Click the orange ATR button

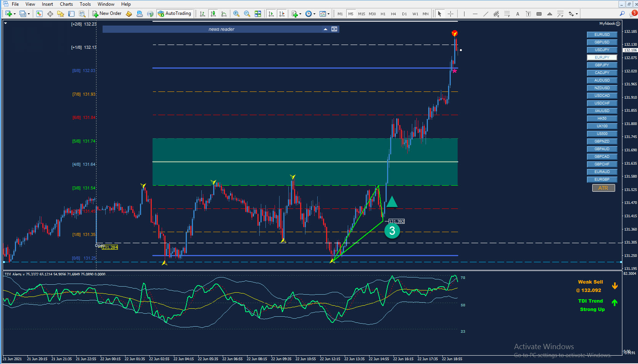[x=603, y=188]
